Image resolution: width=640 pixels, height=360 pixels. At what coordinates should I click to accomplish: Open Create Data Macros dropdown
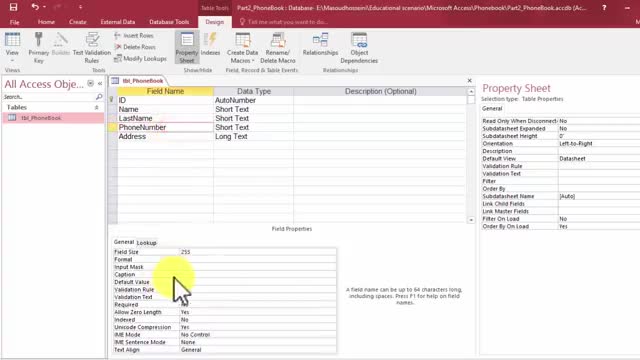242,47
